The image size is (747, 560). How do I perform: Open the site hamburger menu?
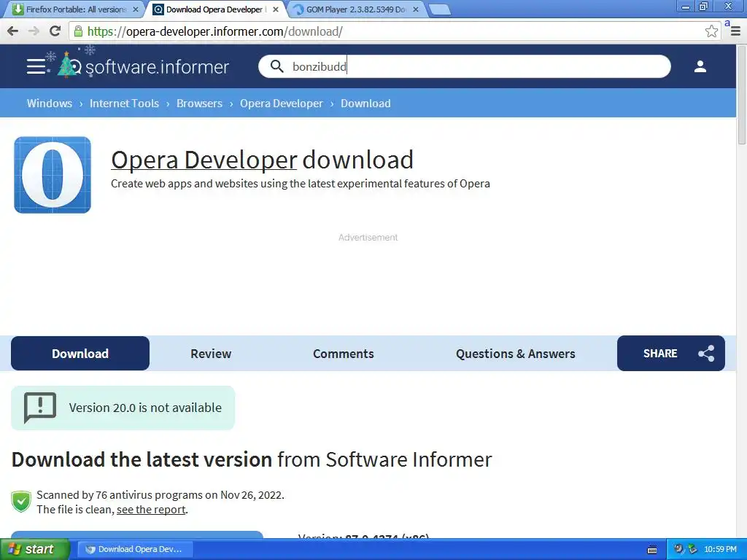pyautogui.click(x=36, y=66)
